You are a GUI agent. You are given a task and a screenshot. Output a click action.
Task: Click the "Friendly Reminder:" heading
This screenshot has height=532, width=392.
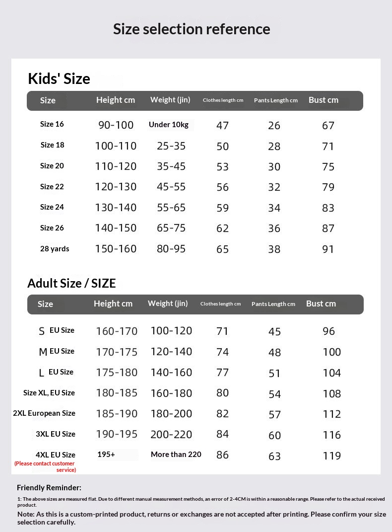(49, 488)
